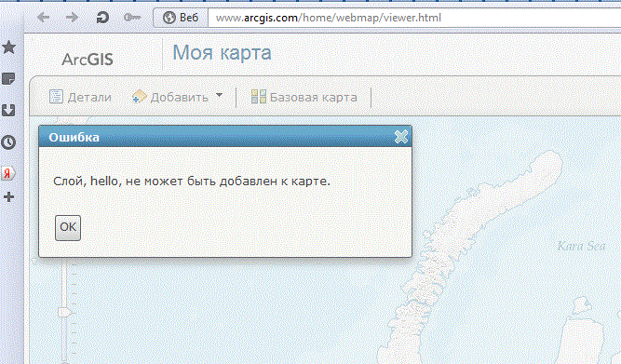
Task: Open the password key icon
Action: click(132, 18)
